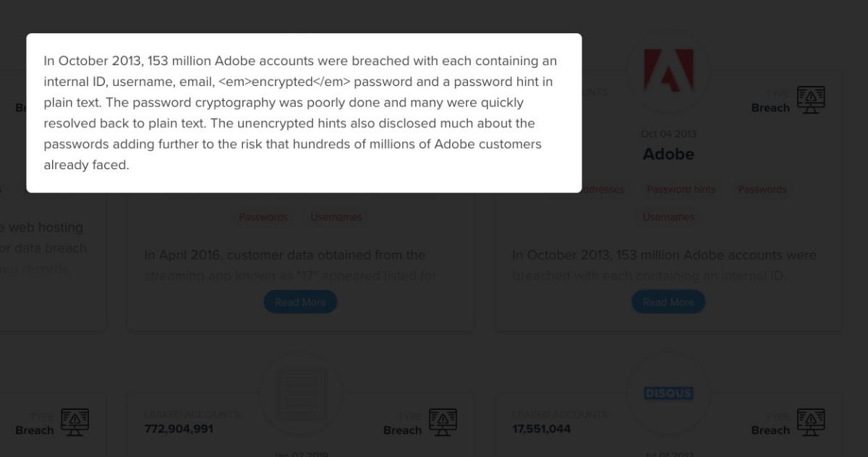Open the Disqus logo
Image resolution: width=868 pixels, height=457 pixels.
click(x=668, y=393)
